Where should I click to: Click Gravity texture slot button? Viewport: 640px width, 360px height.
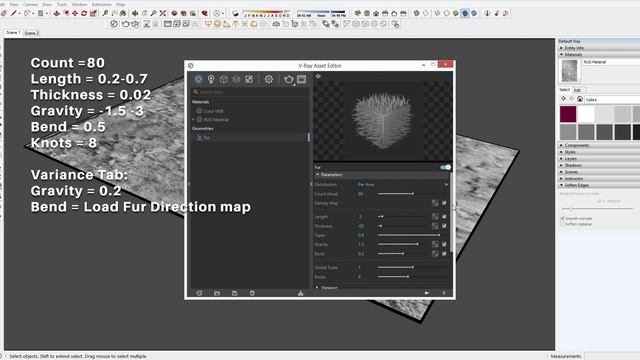[435, 244]
